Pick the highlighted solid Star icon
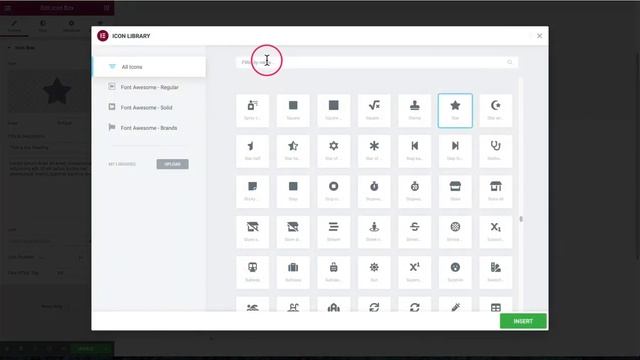The width and height of the screenshot is (640, 360). pos(455,110)
